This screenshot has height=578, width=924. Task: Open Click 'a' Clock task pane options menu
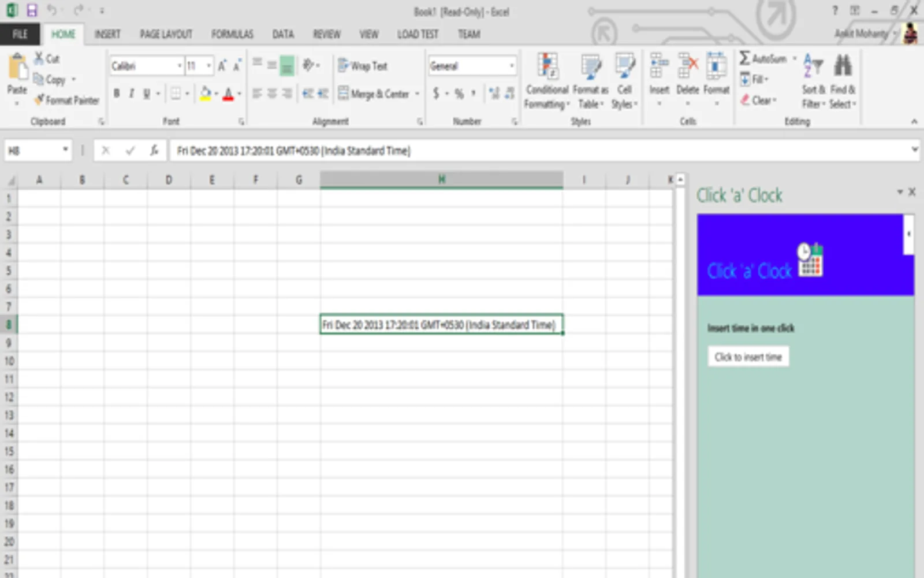(x=900, y=191)
